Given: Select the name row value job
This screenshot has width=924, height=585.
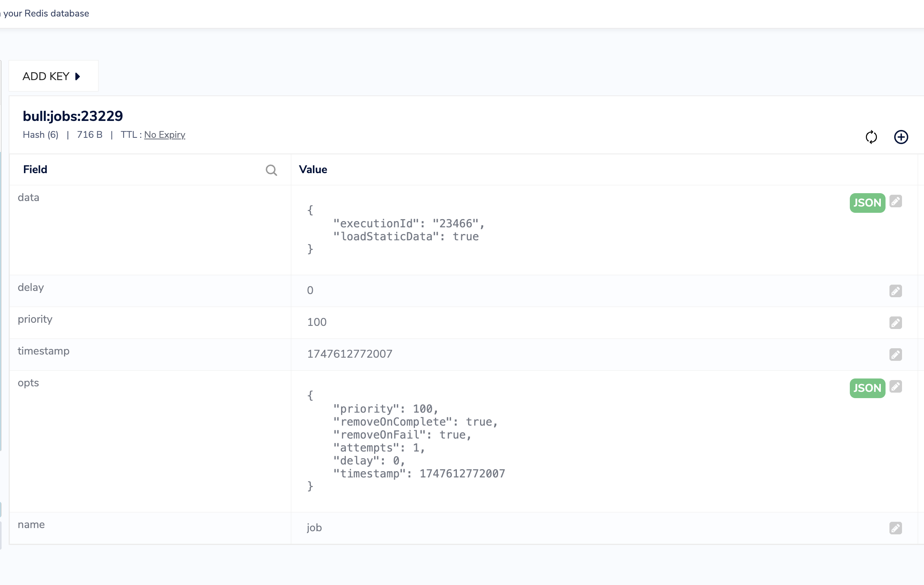Looking at the screenshot, I should (x=314, y=528).
